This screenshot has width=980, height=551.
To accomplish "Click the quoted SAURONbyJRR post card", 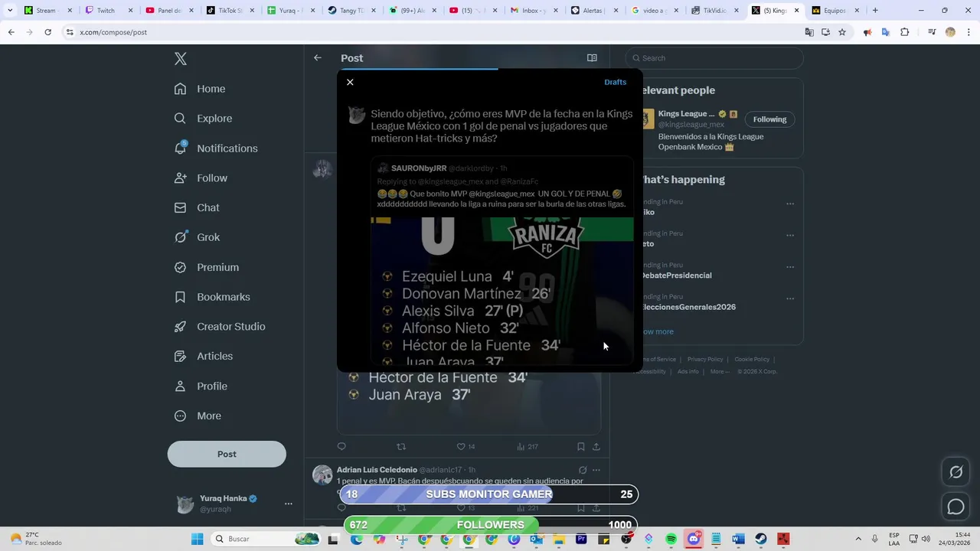I will click(x=502, y=261).
